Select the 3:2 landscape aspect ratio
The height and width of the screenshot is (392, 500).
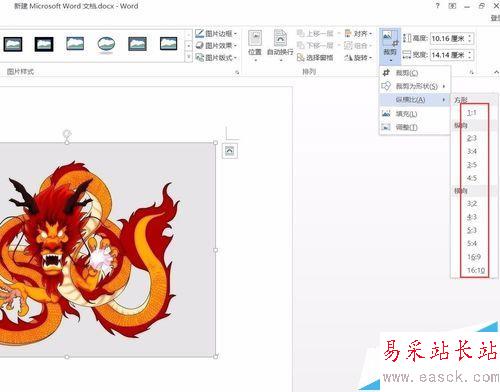471,204
